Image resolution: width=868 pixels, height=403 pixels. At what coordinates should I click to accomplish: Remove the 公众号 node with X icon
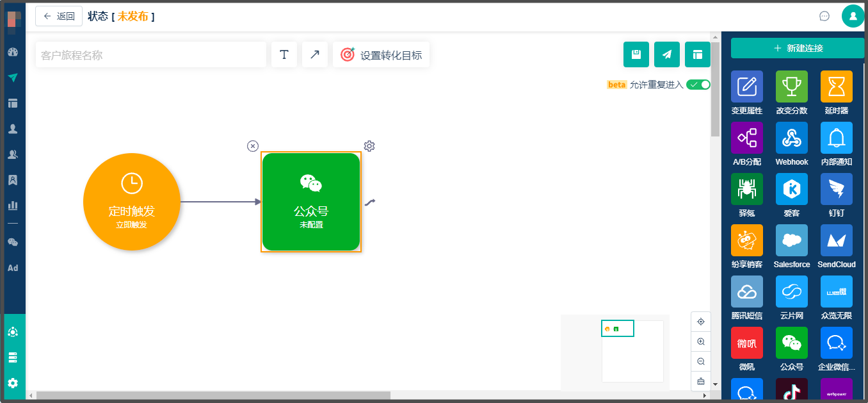coord(253,146)
